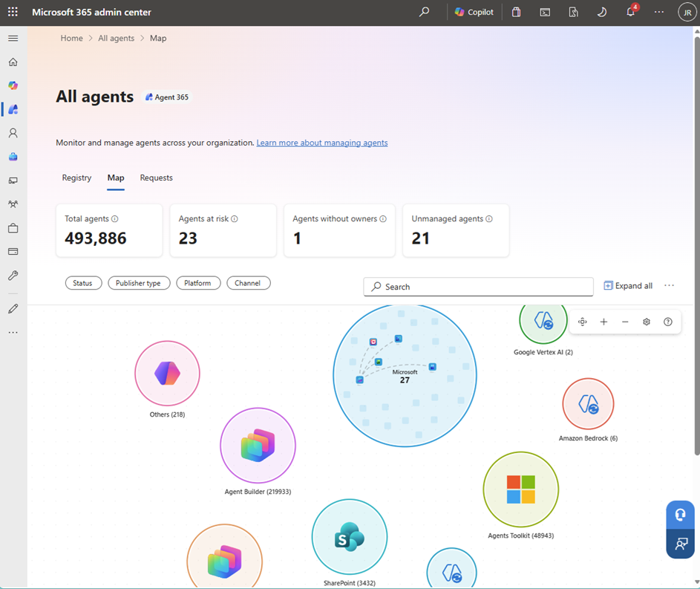Open the Channel filter dropdown
Screen dimensions: 700x589
[x=248, y=283]
